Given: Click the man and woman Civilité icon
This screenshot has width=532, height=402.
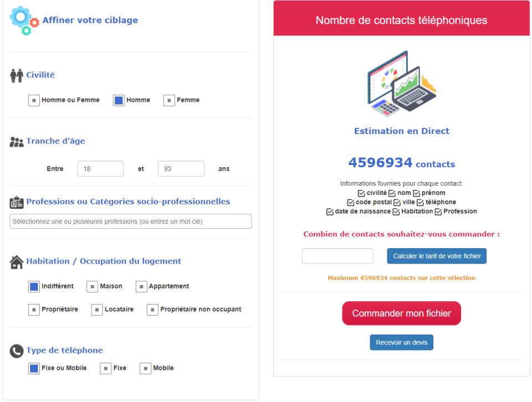Looking at the screenshot, I should pyautogui.click(x=17, y=75).
